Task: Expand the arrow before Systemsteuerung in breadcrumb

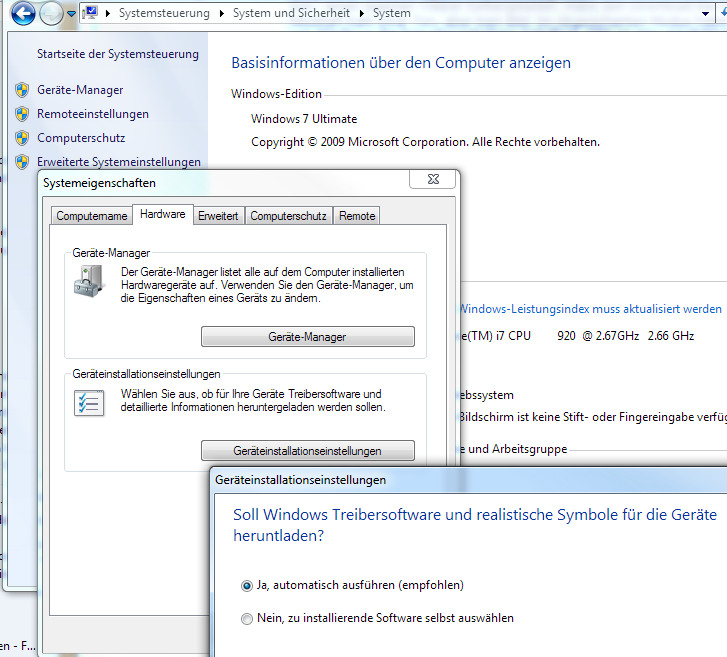Action: pyautogui.click(x=108, y=13)
